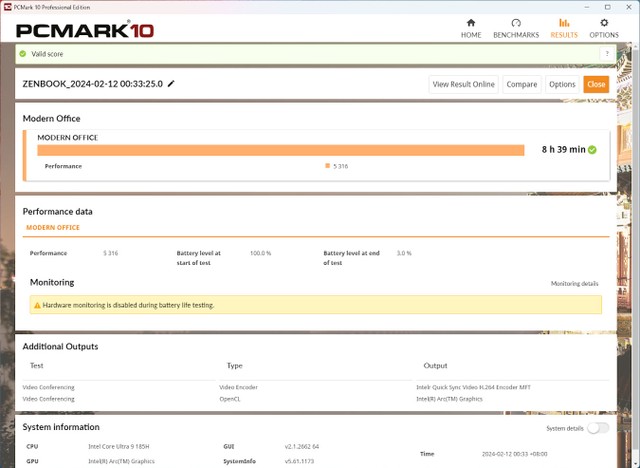Click the 3.0 % battery end value
Viewport: 640px width, 468px height.
tap(404, 253)
